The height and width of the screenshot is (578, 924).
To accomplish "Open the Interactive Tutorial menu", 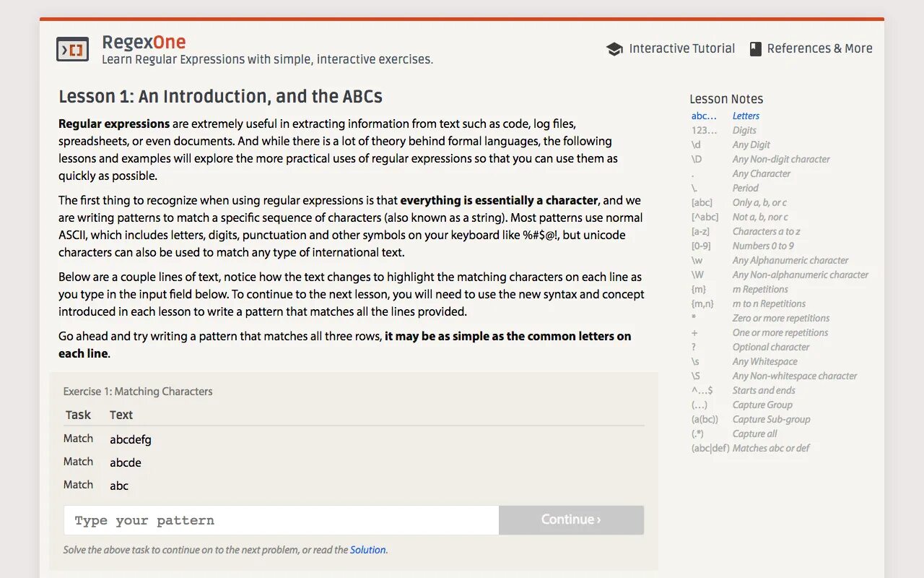I will (681, 48).
